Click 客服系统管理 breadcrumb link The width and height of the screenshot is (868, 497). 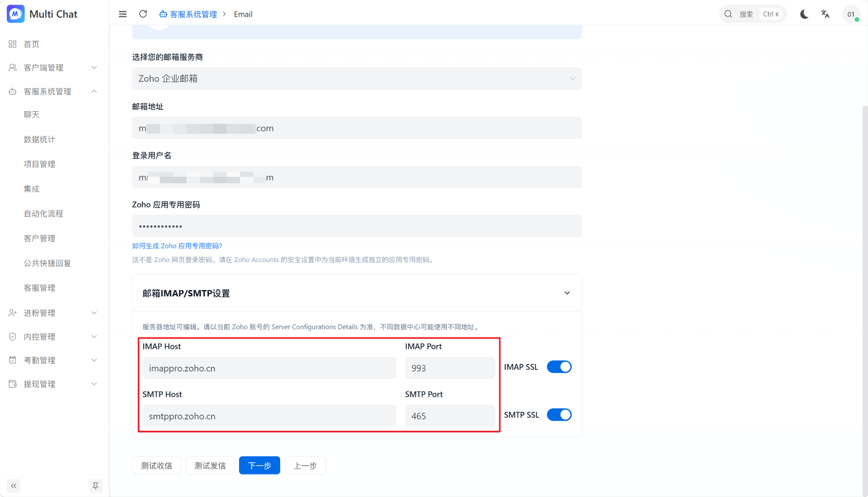coord(193,14)
